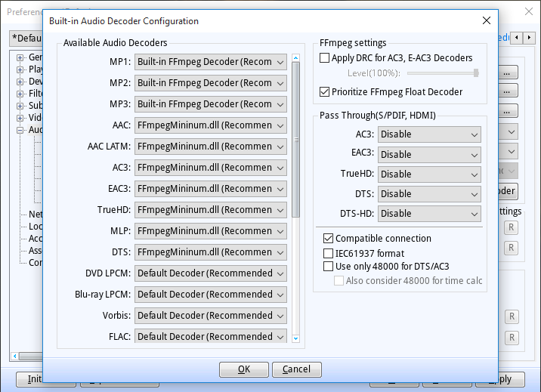Screen dimensions: 541x392
Task: Open the MP3 decoder dropdown
Action: (x=211, y=104)
